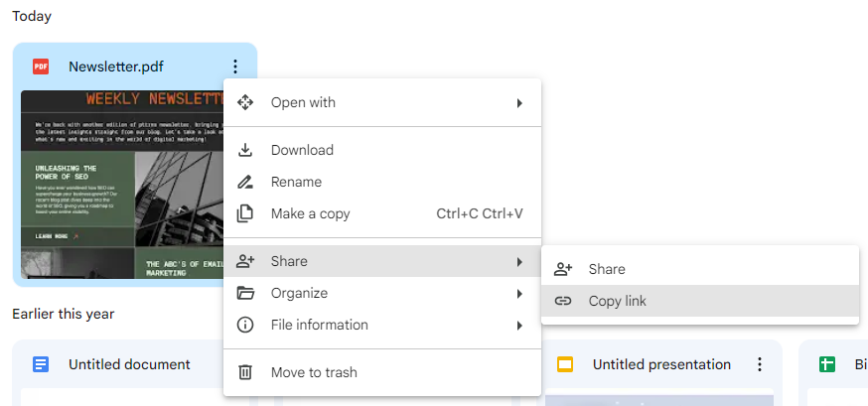
Task: Open the Untitled presentation preview thumbnail
Action: click(659, 399)
